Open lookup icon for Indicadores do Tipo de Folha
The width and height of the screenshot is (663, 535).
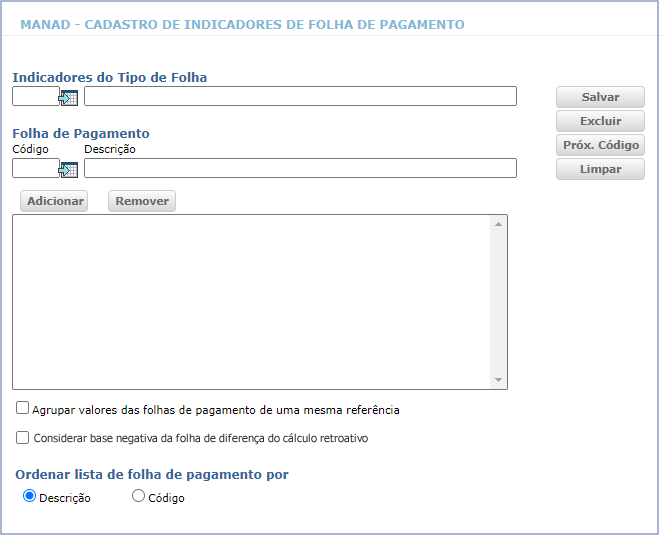(68, 97)
